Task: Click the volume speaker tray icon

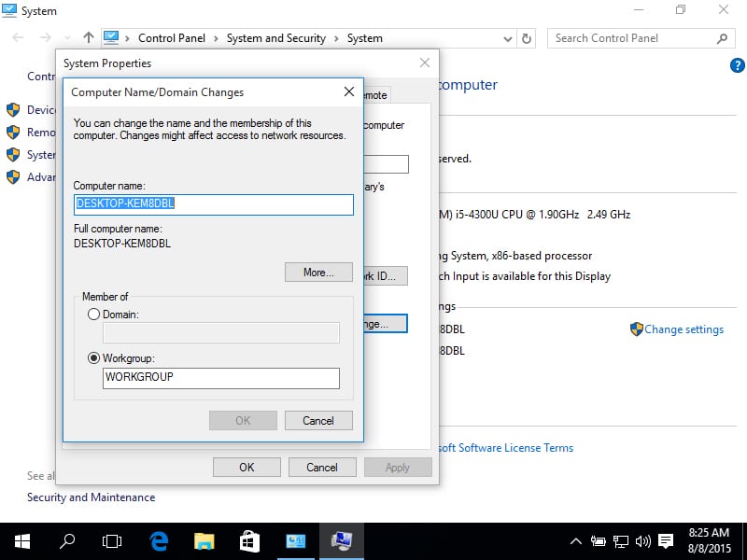Action: click(642, 541)
